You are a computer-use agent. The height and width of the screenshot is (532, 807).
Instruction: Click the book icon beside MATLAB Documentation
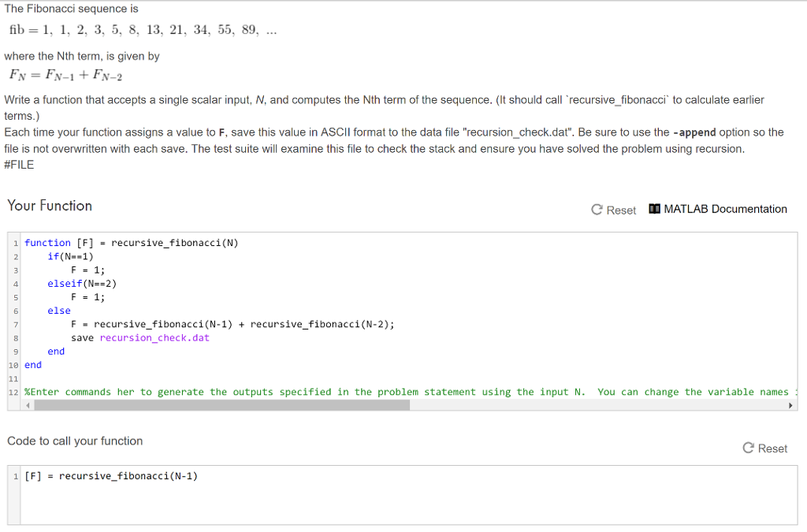653,208
